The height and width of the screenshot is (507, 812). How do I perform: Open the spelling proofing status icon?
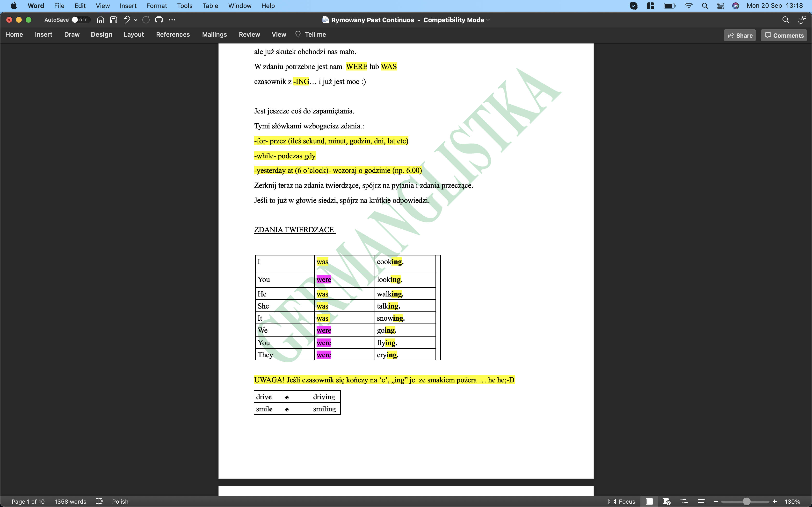(99, 501)
